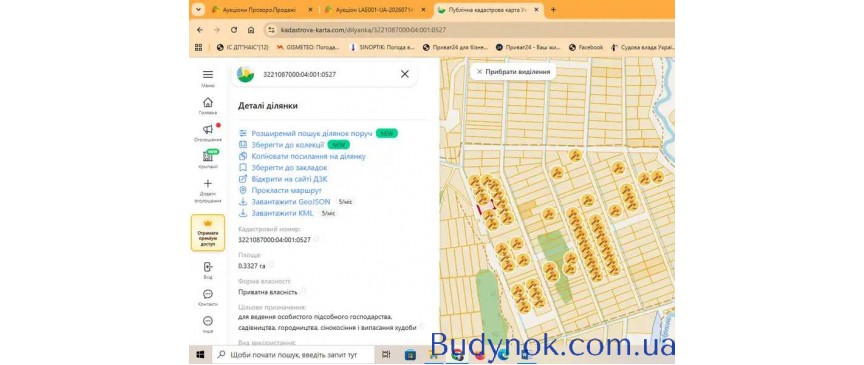This screenshot has width=864, height=365.
Task: Click Завантажити KML download link
Action: [x=282, y=213]
